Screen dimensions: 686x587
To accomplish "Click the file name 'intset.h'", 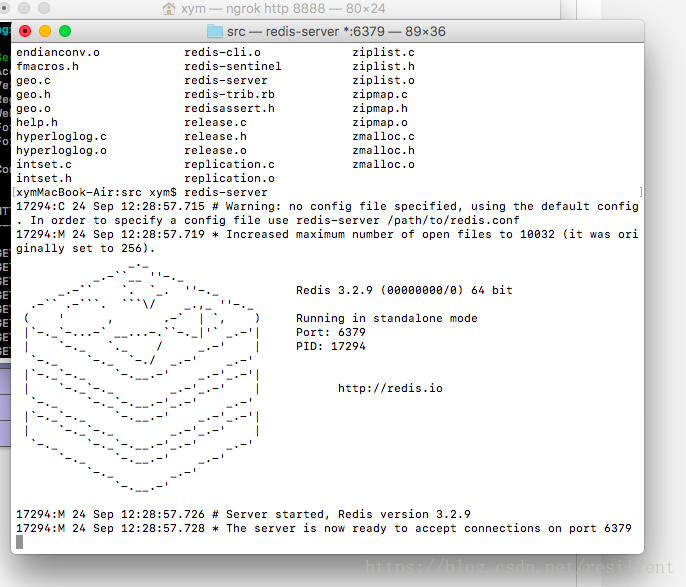I will pyautogui.click(x=44, y=178).
